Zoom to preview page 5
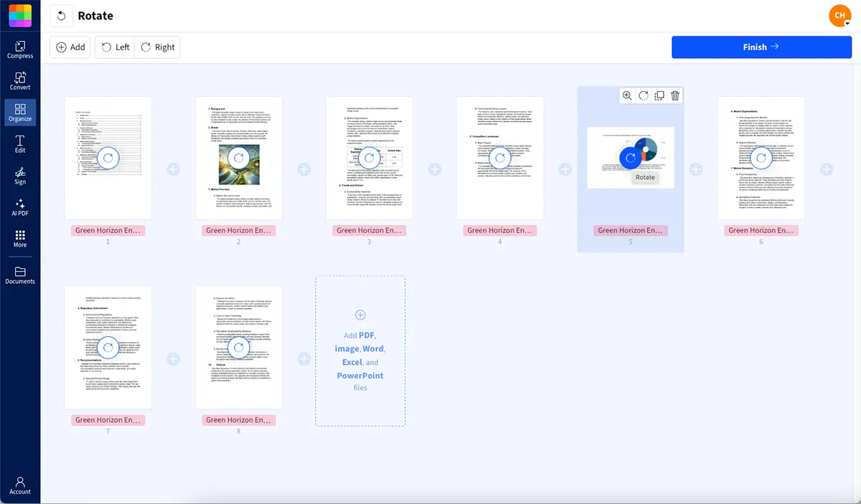 click(x=627, y=95)
